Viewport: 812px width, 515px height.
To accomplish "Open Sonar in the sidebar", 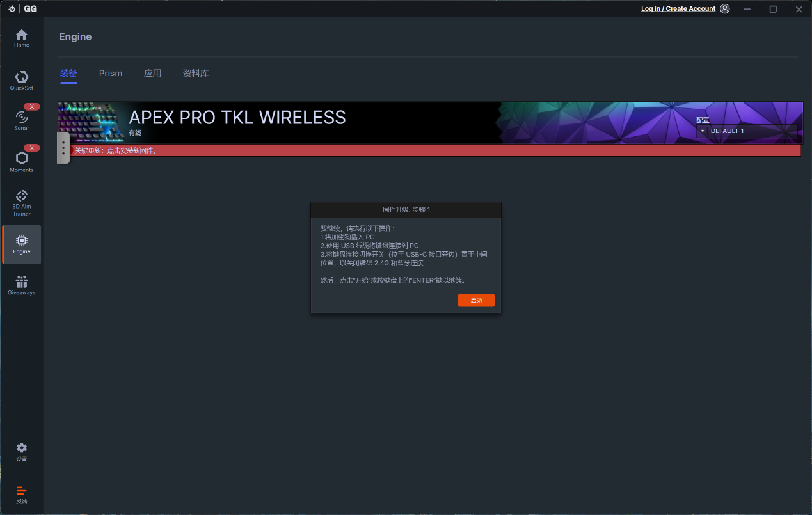I will (x=22, y=120).
